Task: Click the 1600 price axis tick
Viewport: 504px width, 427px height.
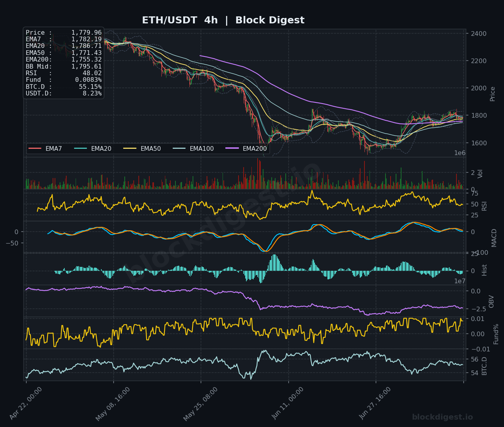Action: pyautogui.click(x=479, y=143)
